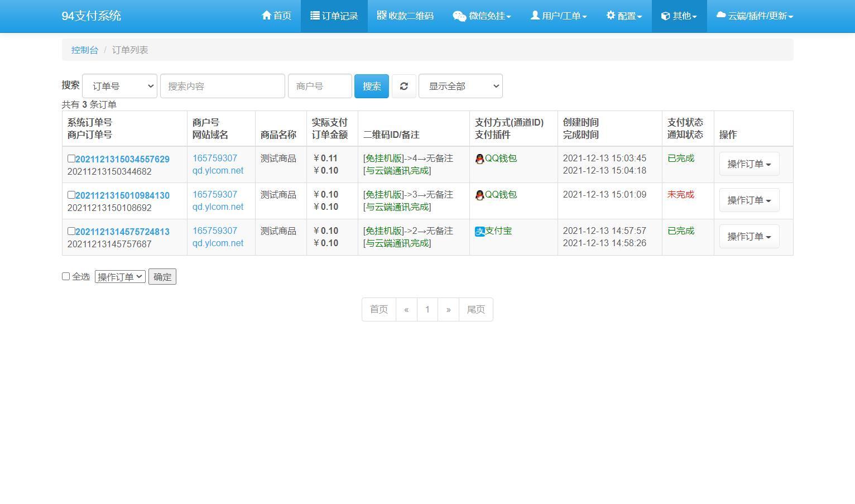Image resolution: width=855 pixels, height=504 pixels.
Task: Open the qd.ylcom.net domain link
Action: 218,170
